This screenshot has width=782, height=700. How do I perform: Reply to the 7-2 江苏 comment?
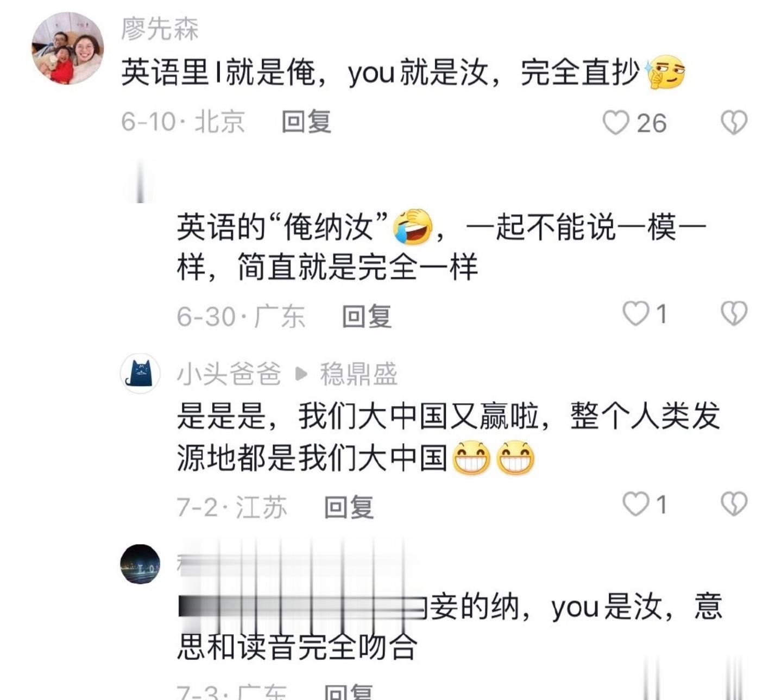tap(349, 507)
